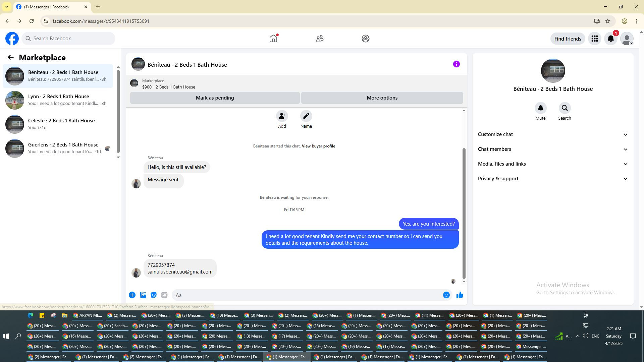Focus the Aa message input field
The image size is (644, 362).
[307, 295]
